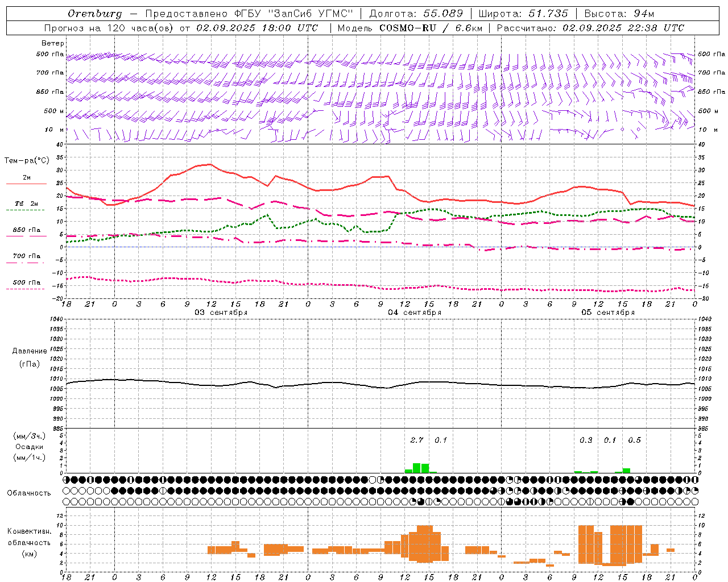Click the "Облачность" cloud cover label

point(29,493)
